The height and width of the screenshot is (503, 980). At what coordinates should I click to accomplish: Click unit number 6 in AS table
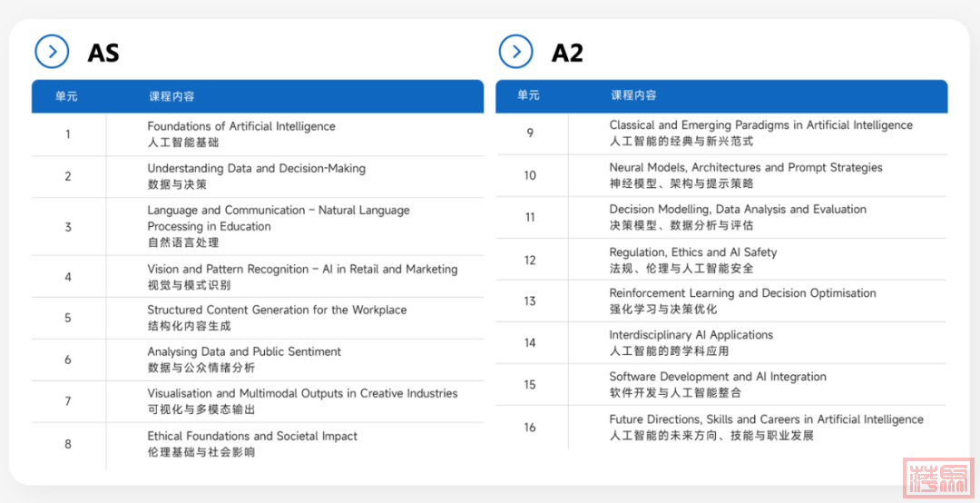pyautogui.click(x=67, y=360)
